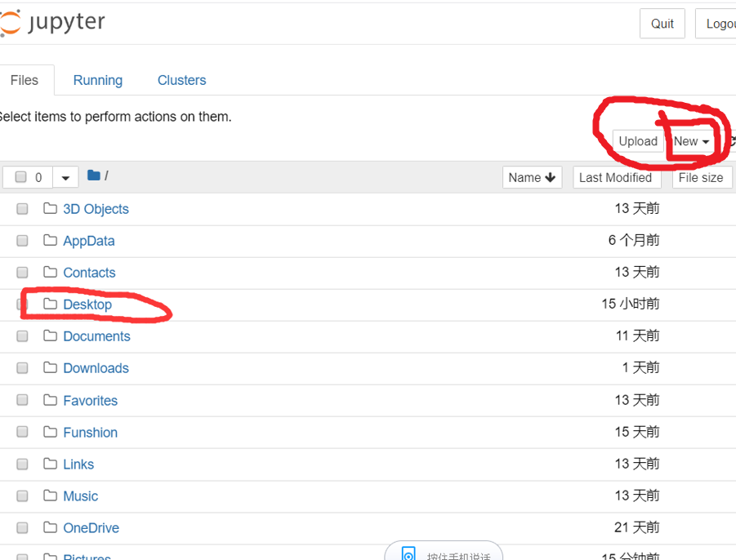Click the folder icon beside Funshion
The width and height of the screenshot is (736, 560).
[x=50, y=432]
